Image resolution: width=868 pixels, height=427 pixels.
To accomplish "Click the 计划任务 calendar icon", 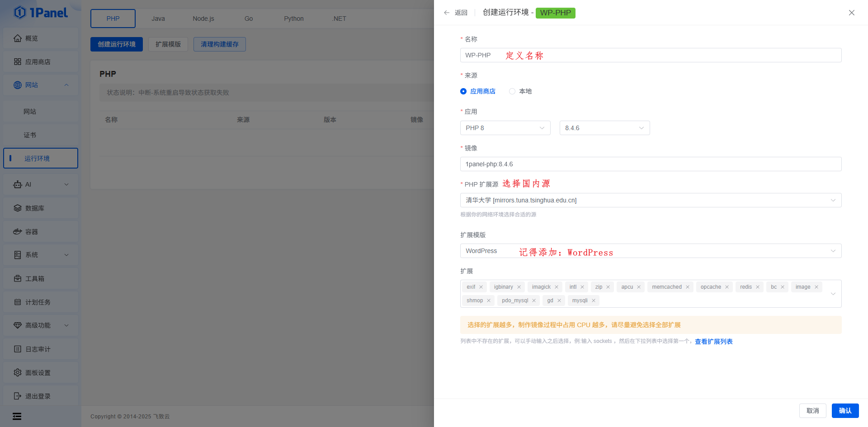I will coord(18,302).
